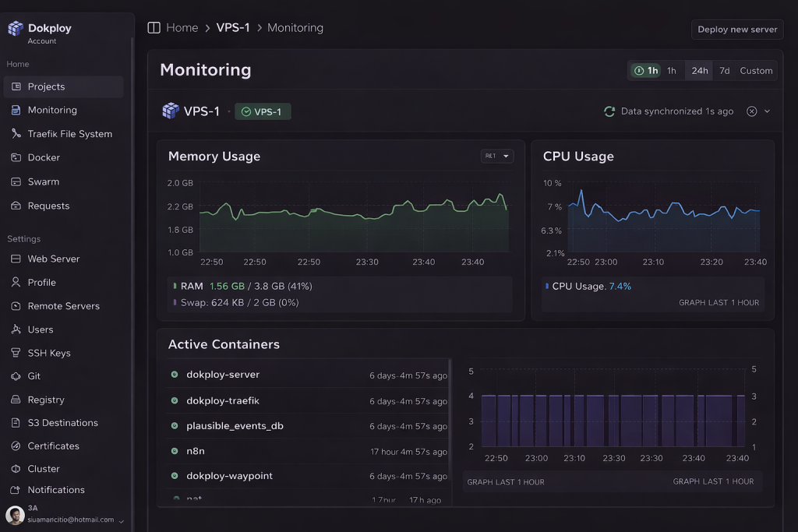Click the Notifications bell icon
The image size is (798, 532).
pyautogui.click(x=16, y=490)
